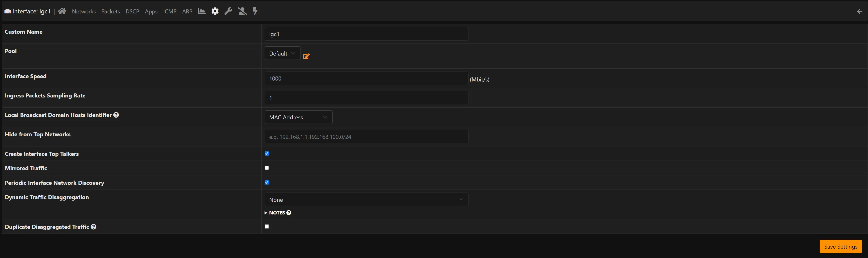Uncheck Create Interface Top Talkers

click(x=267, y=153)
